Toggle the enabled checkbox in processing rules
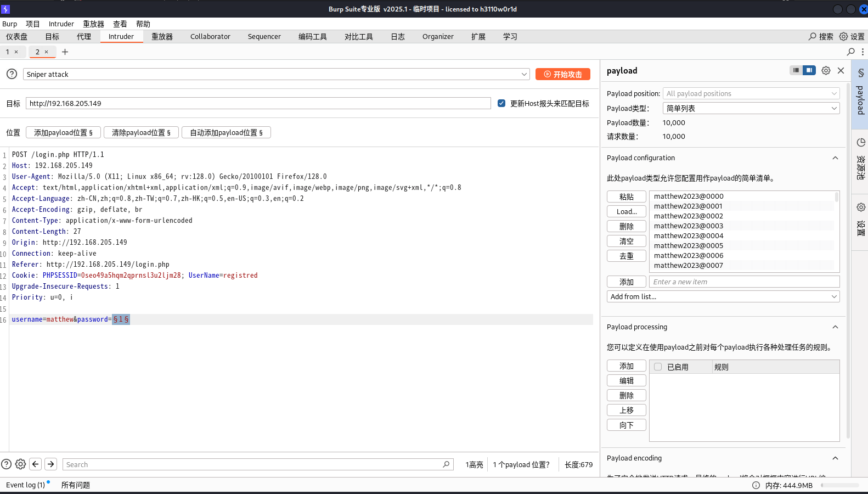This screenshot has width=868, height=494. [x=658, y=367]
